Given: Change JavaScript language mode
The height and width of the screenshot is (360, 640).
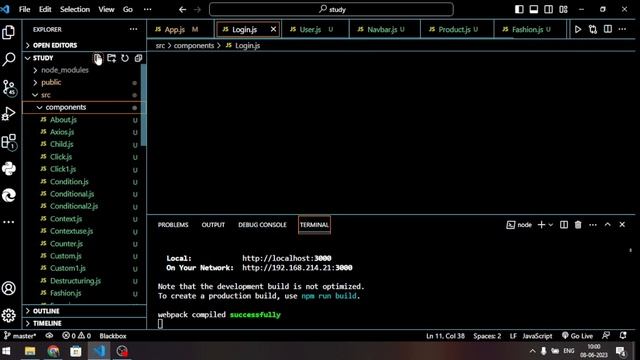Looking at the screenshot, I should coord(537,336).
